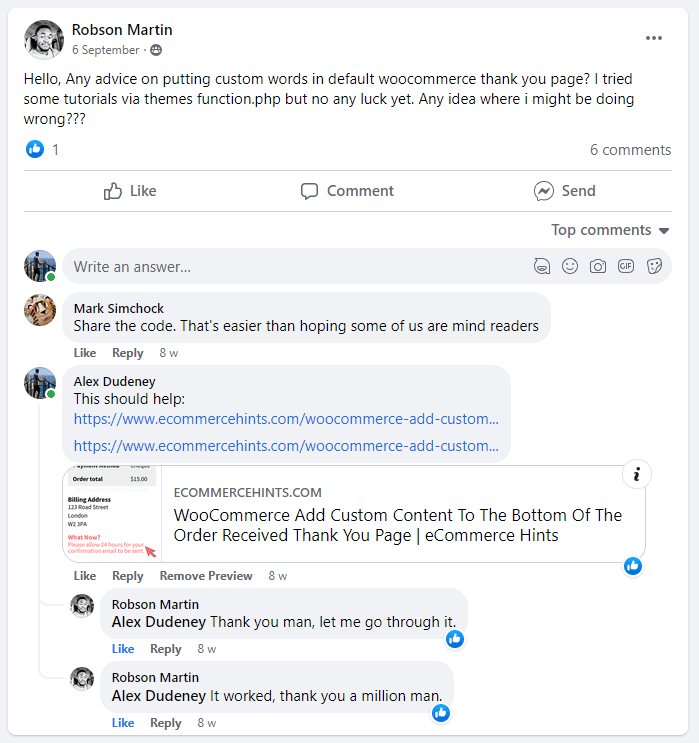Image resolution: width=699 pixels, height=743 pixels.
Task: Open the WooCommerce article preview thumbnail
Action: (112, 514)
